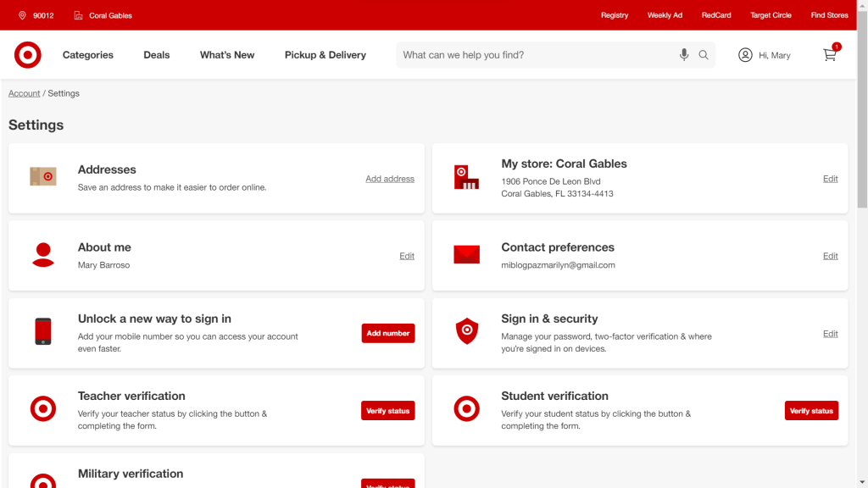
Task: Click the '1906 Ponce De Leon Blvd' address text
Action: (x=551, y=181)
